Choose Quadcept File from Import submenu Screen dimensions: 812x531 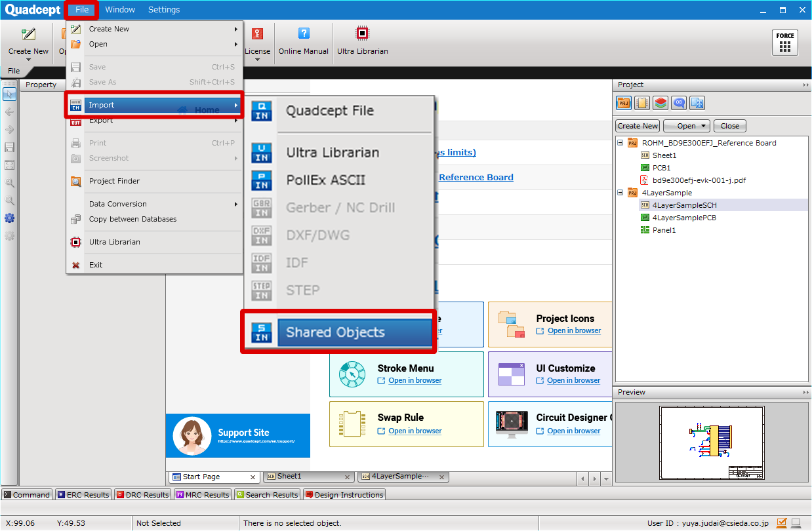tap(329, 111)
